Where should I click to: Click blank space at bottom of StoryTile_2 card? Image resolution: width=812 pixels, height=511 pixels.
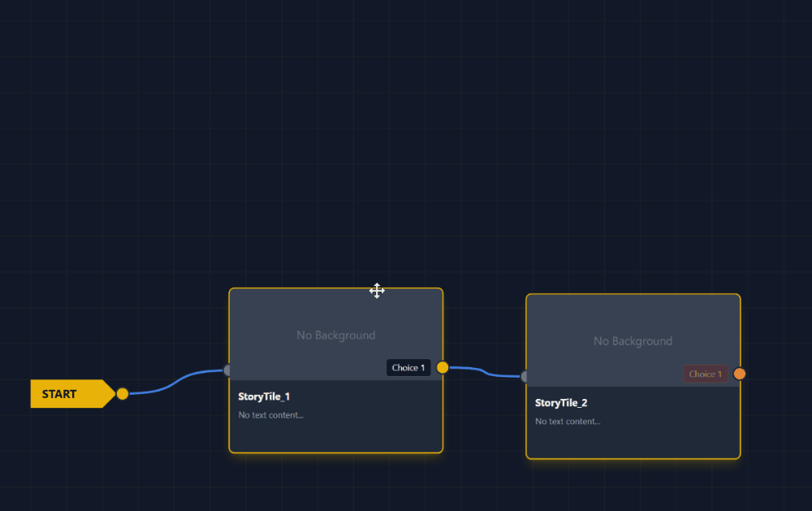(x=633, y=444)
